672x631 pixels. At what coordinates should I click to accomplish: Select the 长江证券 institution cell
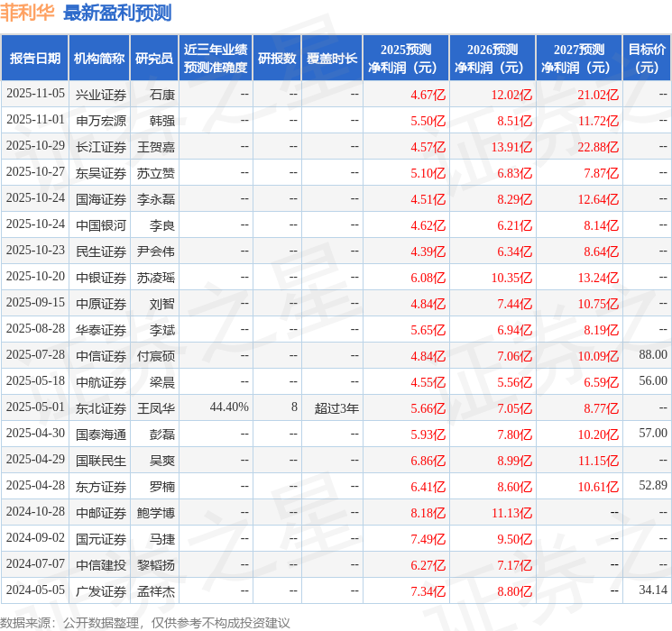tap(101, 147)
